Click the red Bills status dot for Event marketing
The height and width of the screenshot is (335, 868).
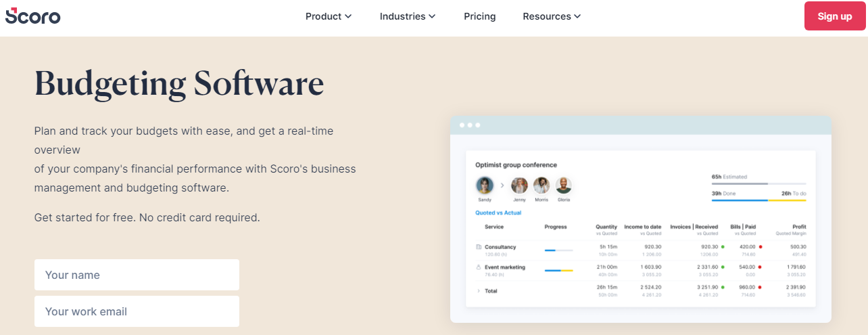(761, 267)
